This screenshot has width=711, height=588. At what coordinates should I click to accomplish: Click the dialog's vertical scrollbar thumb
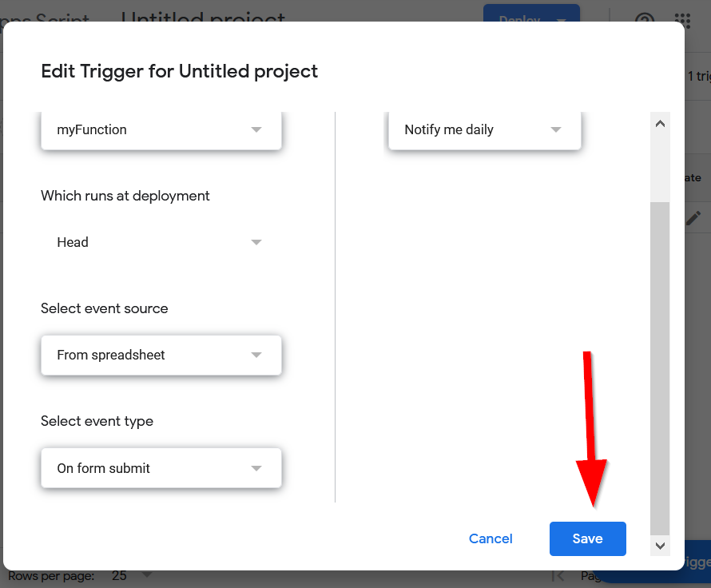(x=660, y=367)
